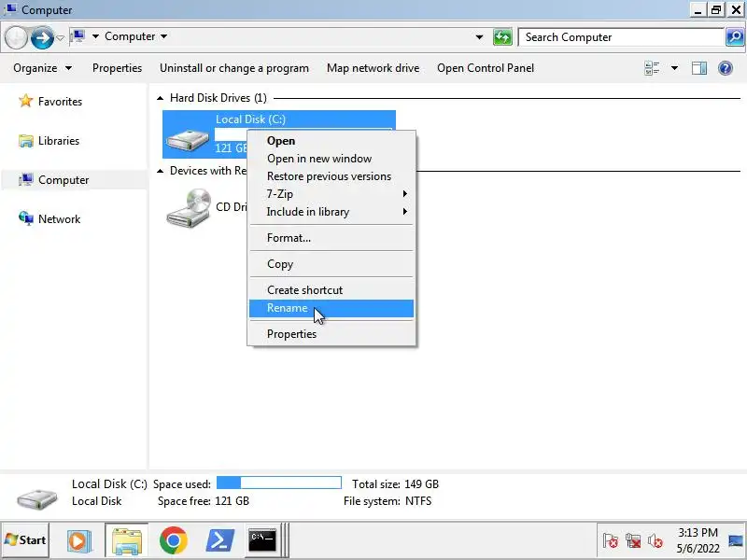The width and height of the screenshot is (747, 560).
Task: Click the blue Help icon
Action: tap(726, 68)
